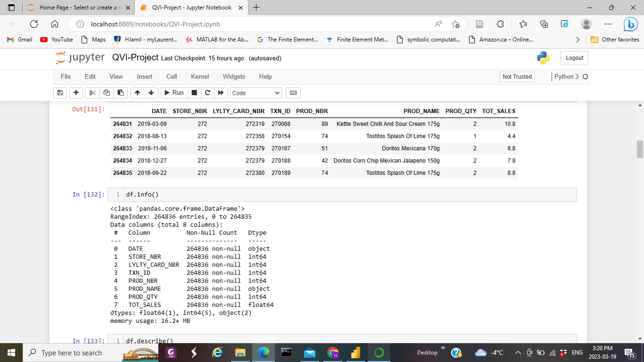This screenshot has height=362, width=644.
Task: Open the Kernel menu
Action: pos(199,76)
